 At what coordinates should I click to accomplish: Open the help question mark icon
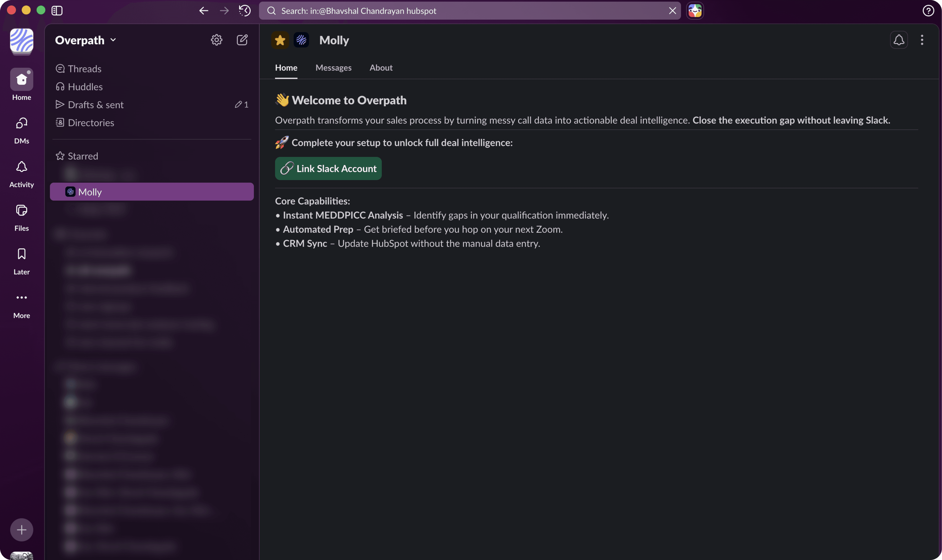(x=928, y=10)
